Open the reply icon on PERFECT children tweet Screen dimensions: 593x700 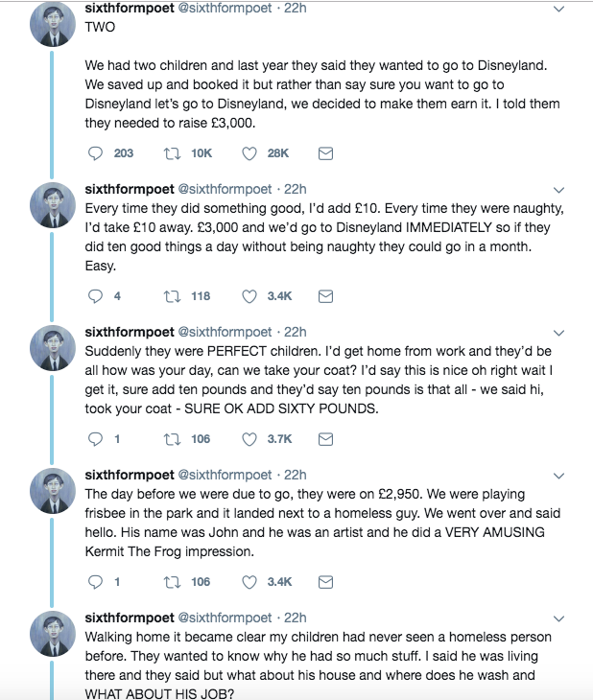95,439
